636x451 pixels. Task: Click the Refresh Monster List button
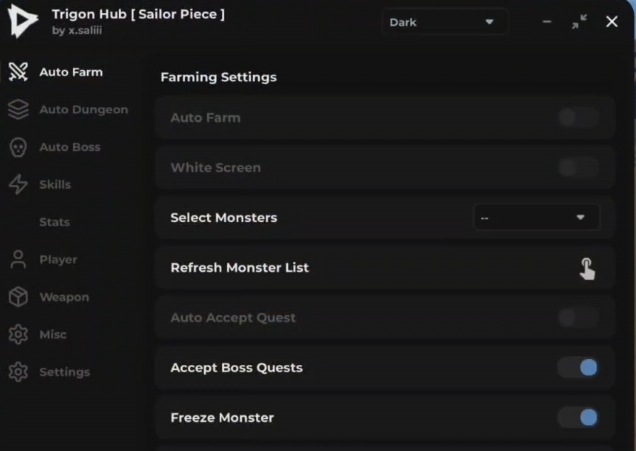240,268
